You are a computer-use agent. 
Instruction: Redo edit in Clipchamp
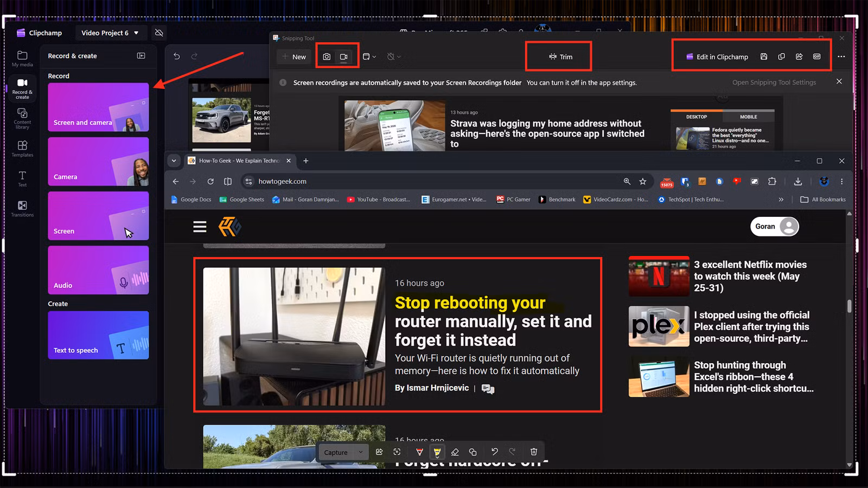click(194, 56)
